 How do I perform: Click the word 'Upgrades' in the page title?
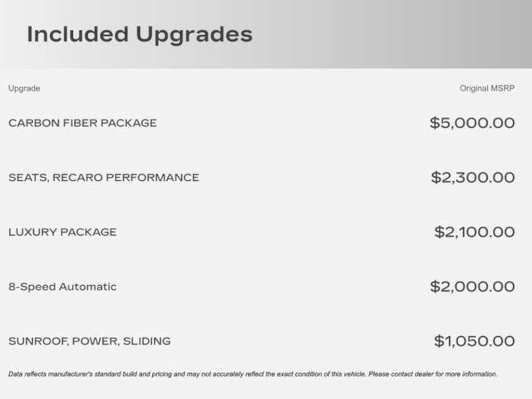(x=194, y=34)
